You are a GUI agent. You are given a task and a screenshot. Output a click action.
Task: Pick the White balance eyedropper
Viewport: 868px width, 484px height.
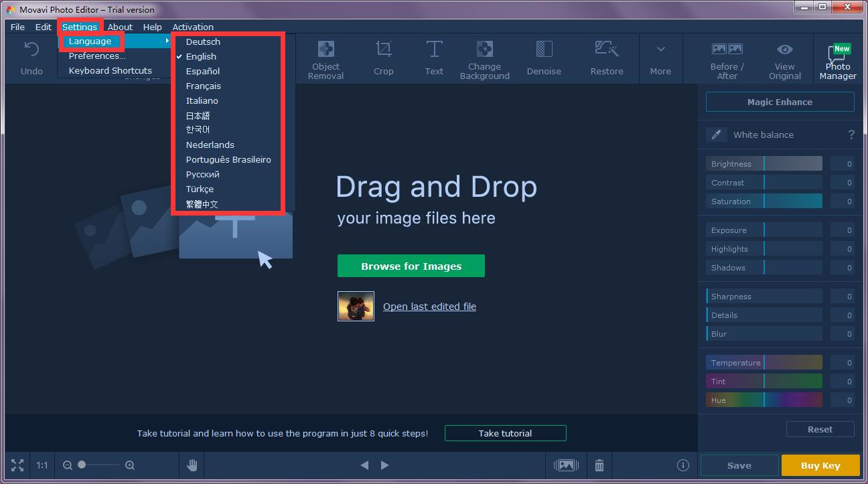717,135
